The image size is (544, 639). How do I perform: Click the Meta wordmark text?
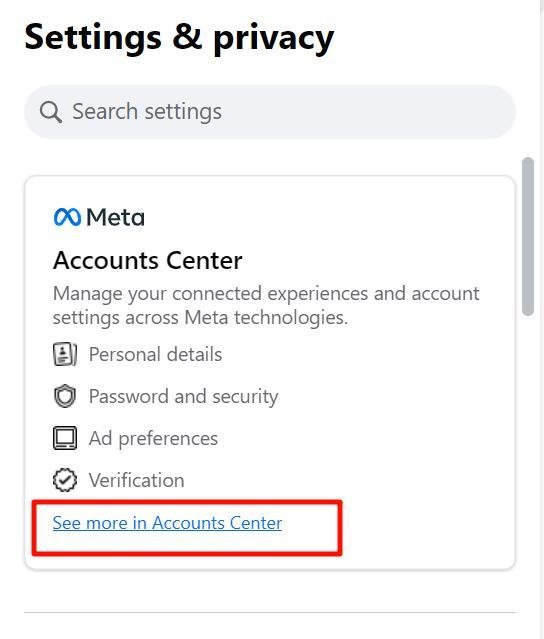point(115,217)
